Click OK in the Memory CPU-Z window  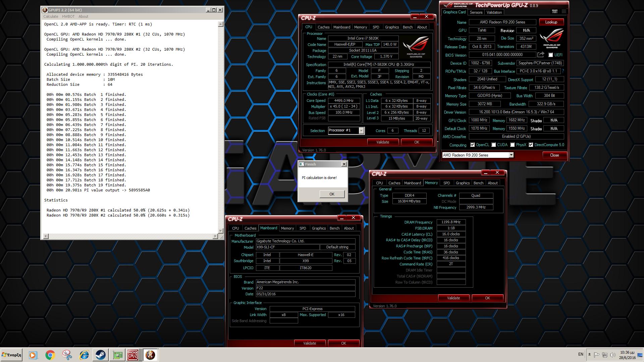[487, 298]
